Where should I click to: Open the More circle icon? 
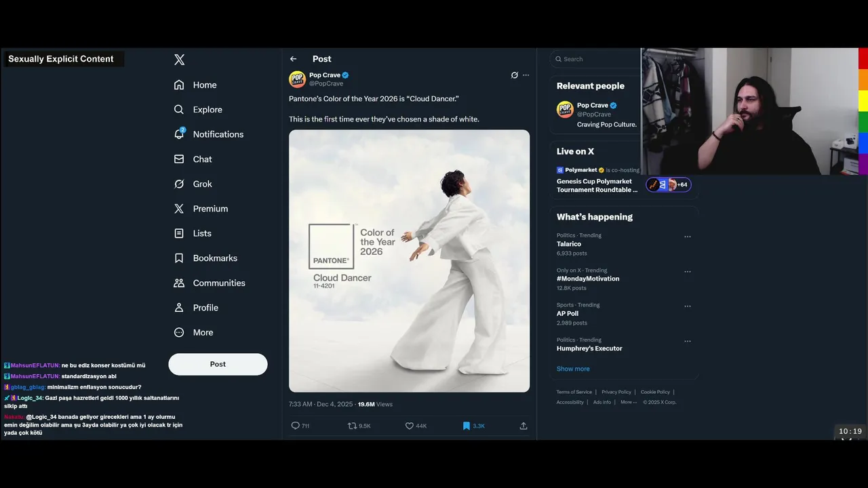tap(179, 332)
